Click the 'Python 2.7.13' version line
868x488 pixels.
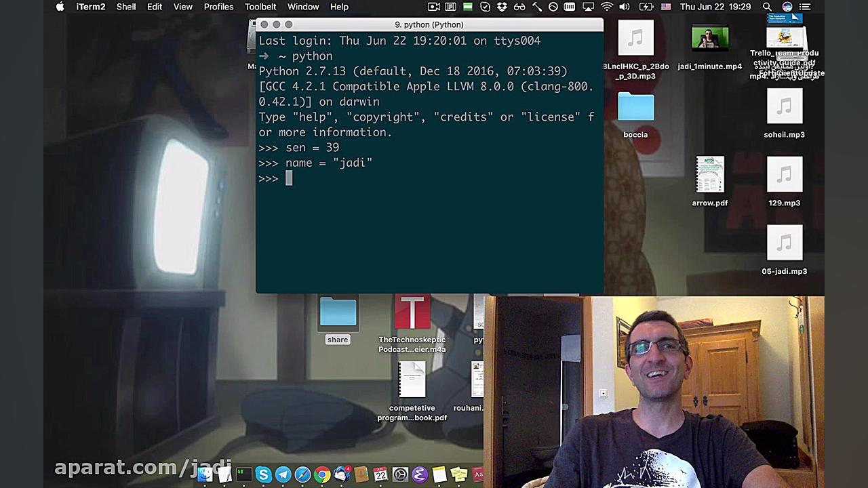[413, 71]
